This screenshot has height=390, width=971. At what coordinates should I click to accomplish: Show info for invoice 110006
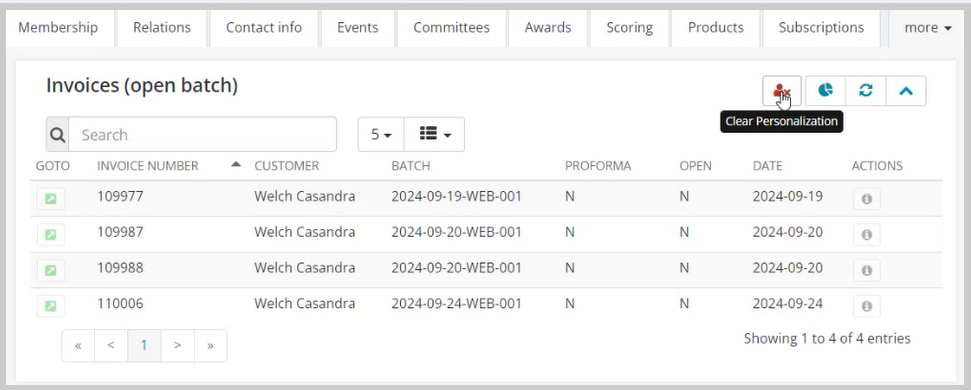tap(866, 306)
